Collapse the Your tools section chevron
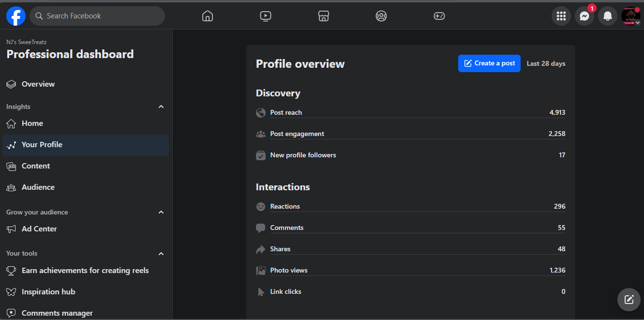Viewport: 644px width, 320px height. (161, 254)
